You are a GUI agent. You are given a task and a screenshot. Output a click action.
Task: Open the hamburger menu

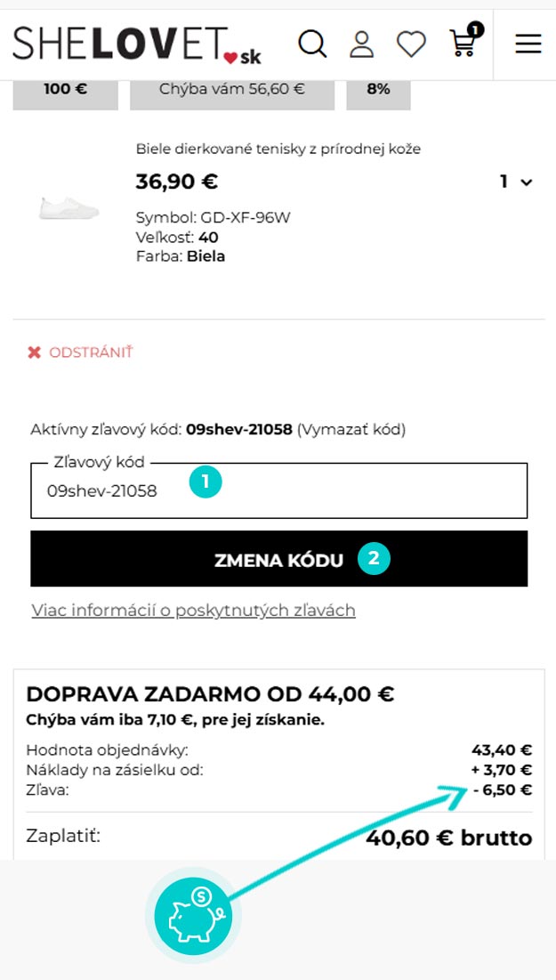[528, 44]
